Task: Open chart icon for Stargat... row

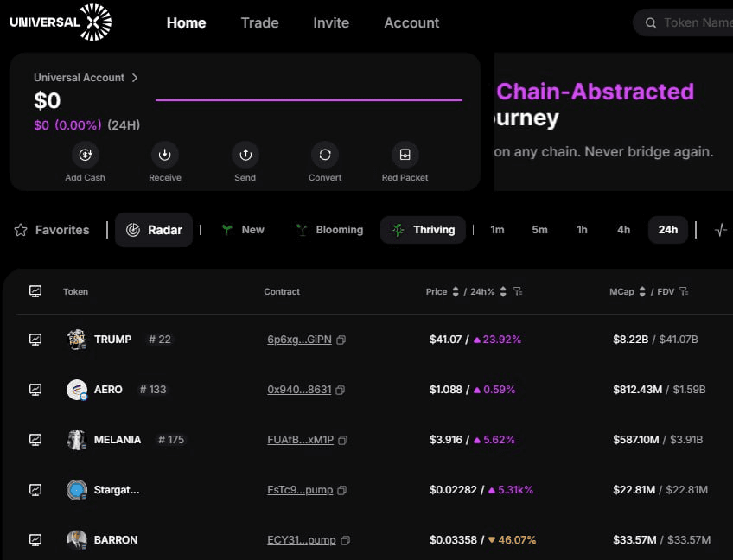Action: [35, 489]
